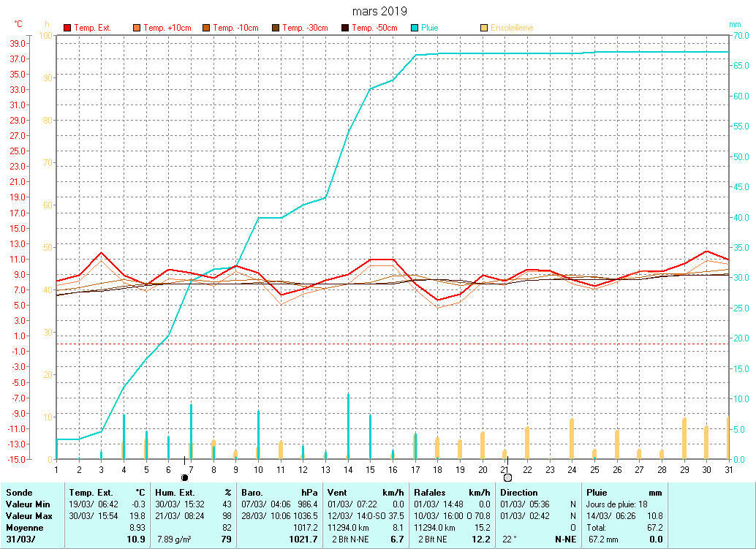Click the red Temp. Ext. legend swatch

point(67,28)
